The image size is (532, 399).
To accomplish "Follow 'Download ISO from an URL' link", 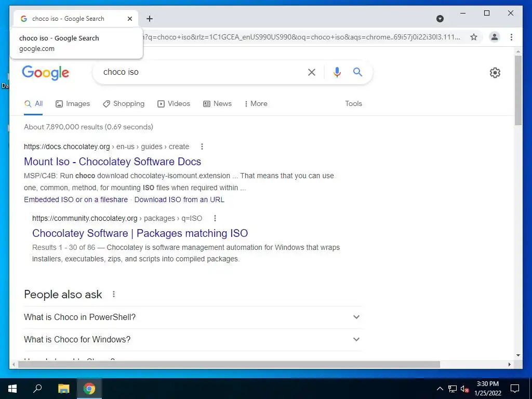I will pos(179,199).
